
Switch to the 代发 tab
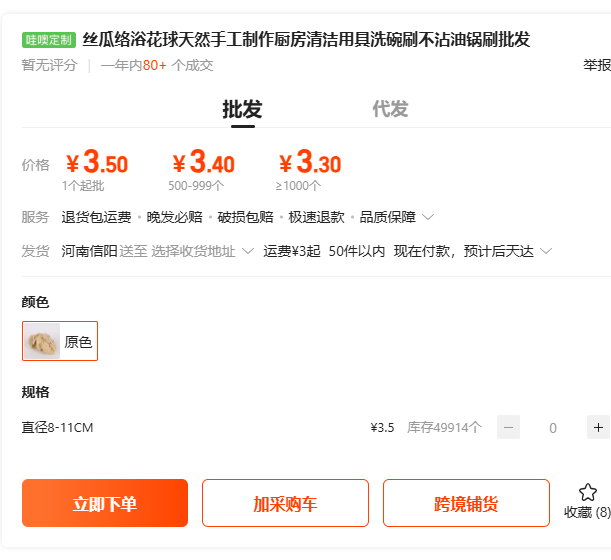[x=390, y=109]
